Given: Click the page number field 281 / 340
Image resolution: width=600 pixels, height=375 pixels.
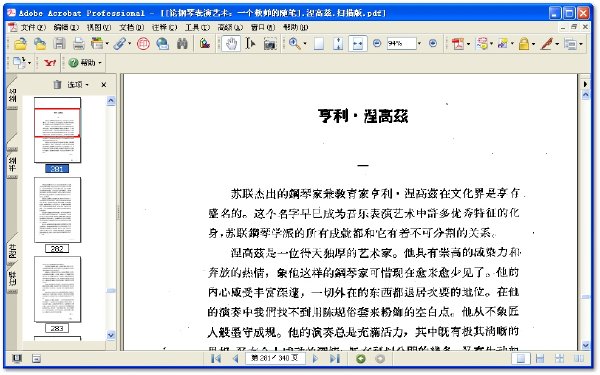Looking at the screenshot, I should click(275, 358).
